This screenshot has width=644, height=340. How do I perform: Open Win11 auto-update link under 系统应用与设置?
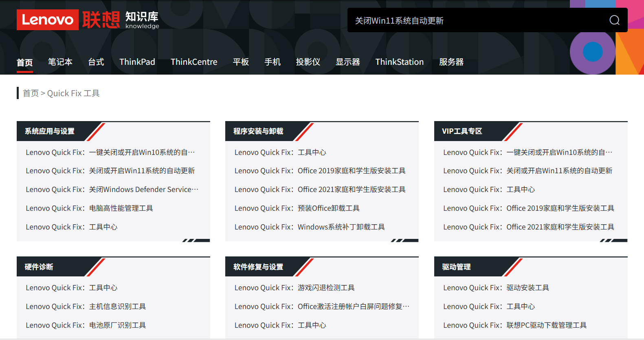coord(110,171)
